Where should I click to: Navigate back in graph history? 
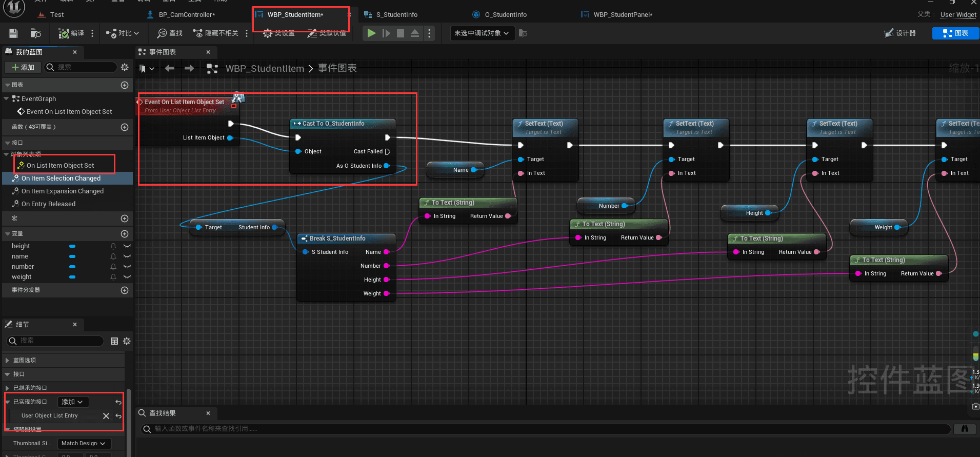(x=170, y=68)
